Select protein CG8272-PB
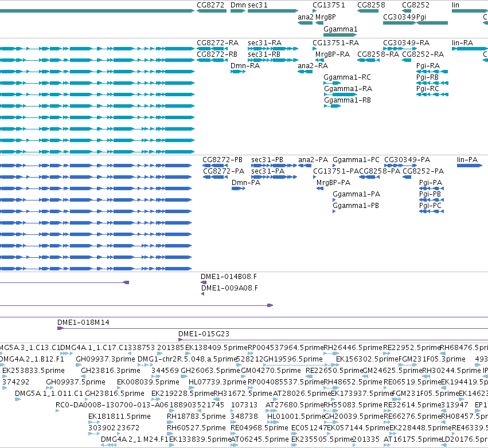 222,160
